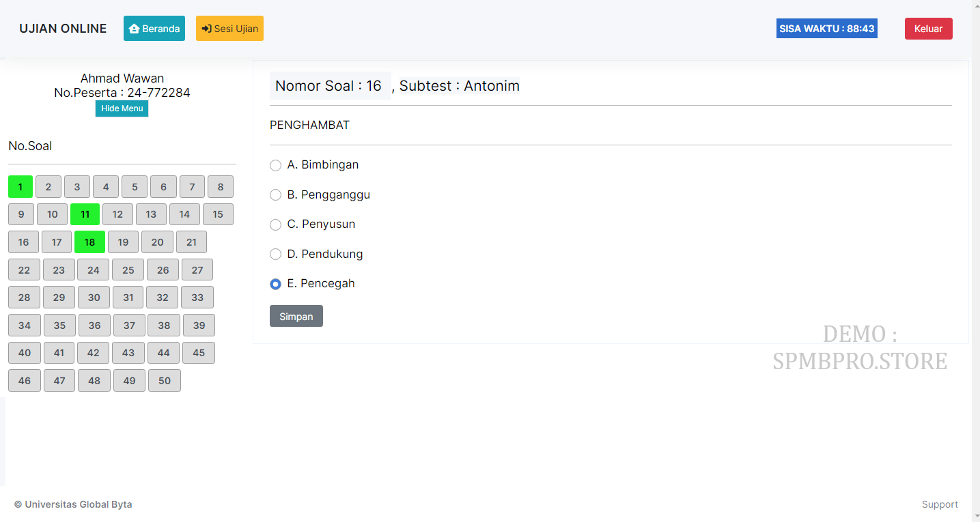Navigate to question number 7
The image size is (980, 522).
click(192, 187)
